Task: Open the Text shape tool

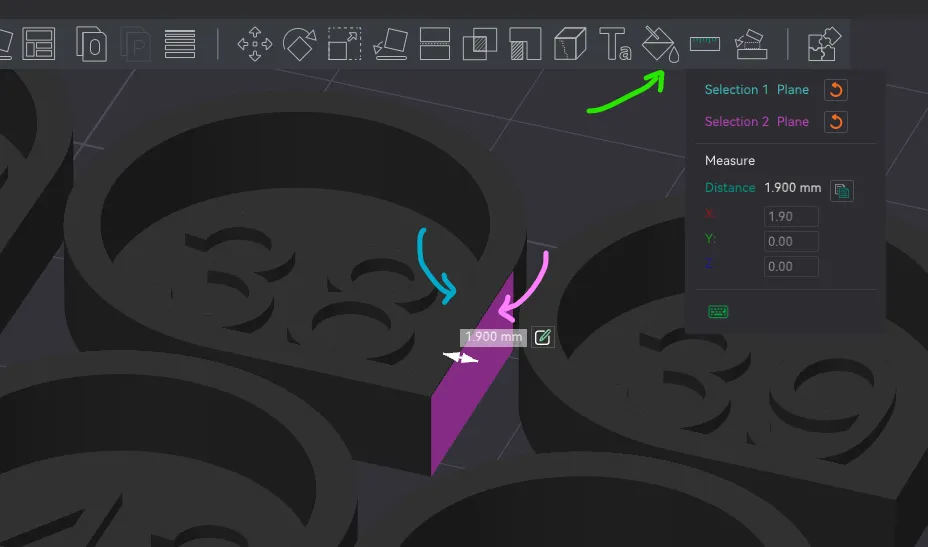Action: (x=615, y=44)
